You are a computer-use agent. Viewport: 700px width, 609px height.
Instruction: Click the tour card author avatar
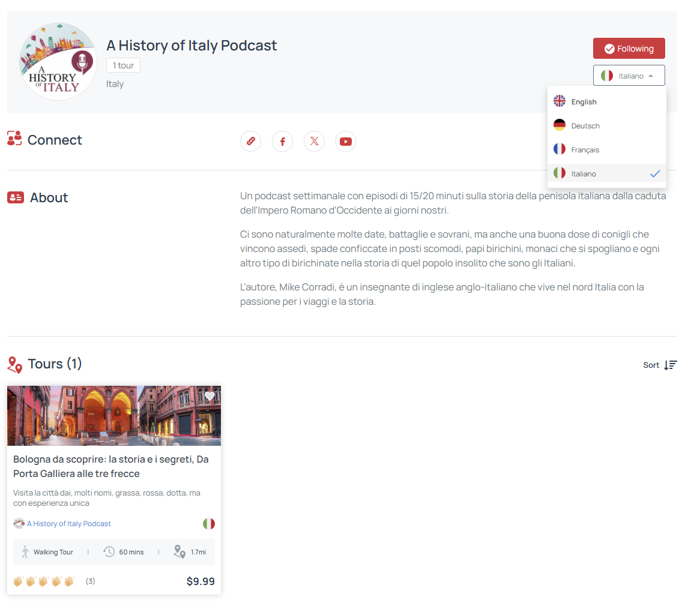click(19, 523)
